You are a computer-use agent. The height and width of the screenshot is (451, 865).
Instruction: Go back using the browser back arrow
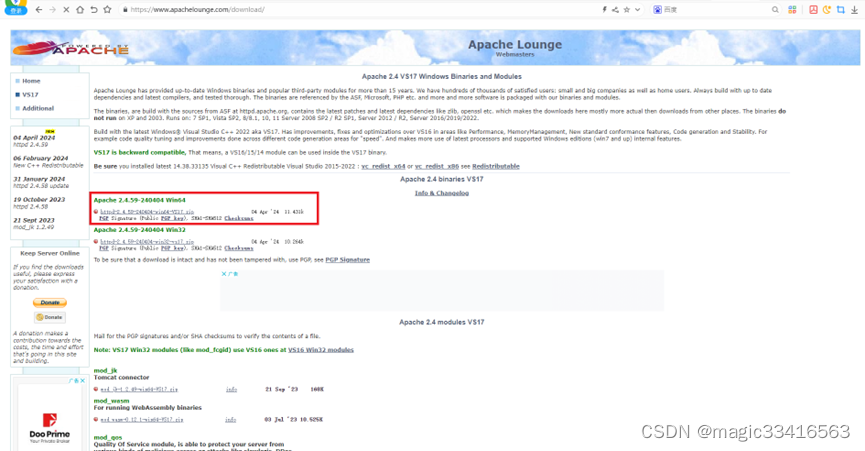(39, 9)
